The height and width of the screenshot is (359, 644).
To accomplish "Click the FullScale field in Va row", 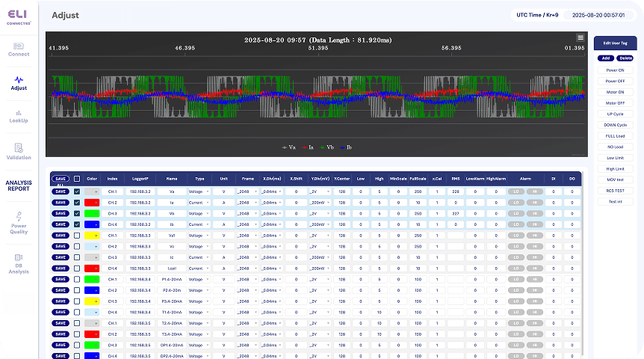I will point(417,191).
